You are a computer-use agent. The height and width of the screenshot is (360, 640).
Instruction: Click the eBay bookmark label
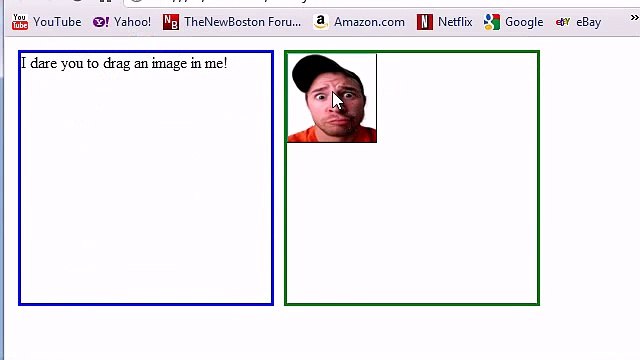pyautogui.click(x=589, y=22)
